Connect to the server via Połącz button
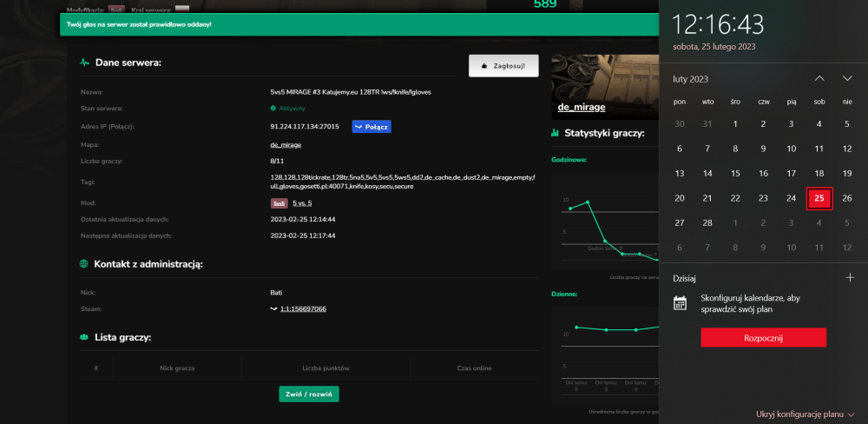This screenshot has height=424, width=868. [372, 127]
